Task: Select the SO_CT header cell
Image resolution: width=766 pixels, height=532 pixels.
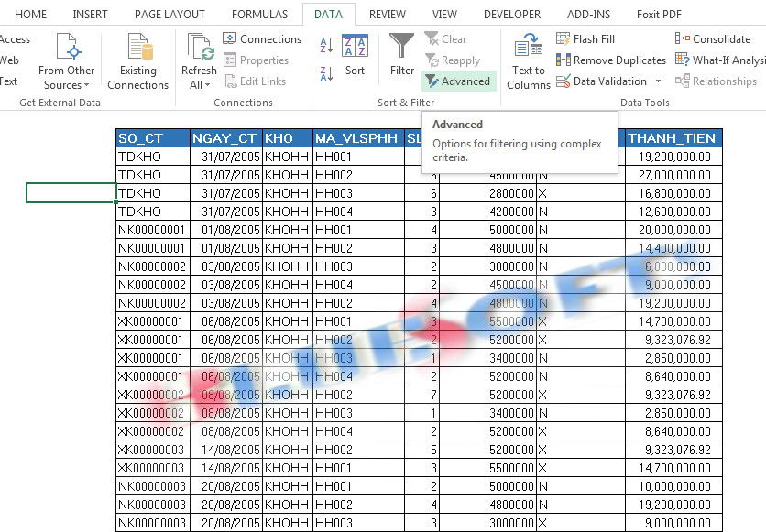Action: [x=153, y=138]
